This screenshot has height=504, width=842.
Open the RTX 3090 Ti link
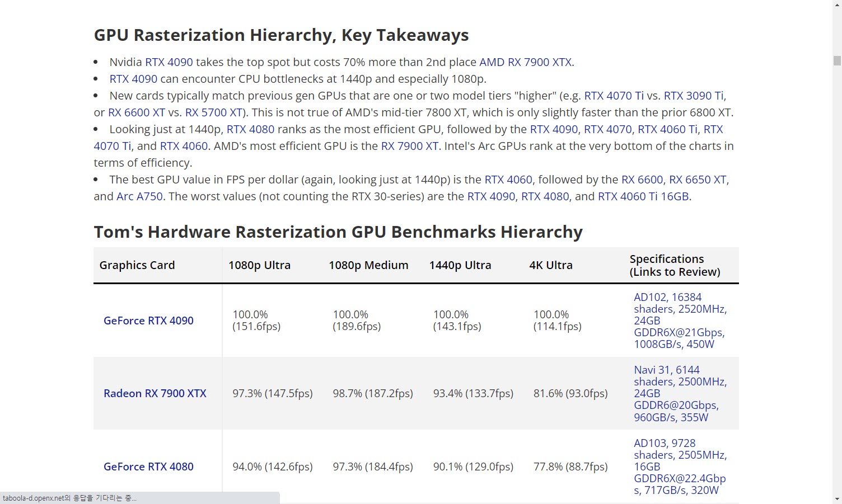point(694,96)
